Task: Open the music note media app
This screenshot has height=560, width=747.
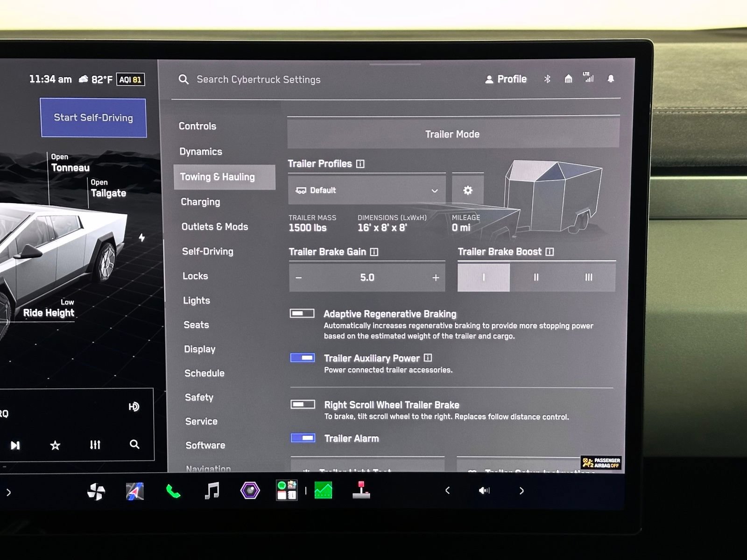Action: 211,491
